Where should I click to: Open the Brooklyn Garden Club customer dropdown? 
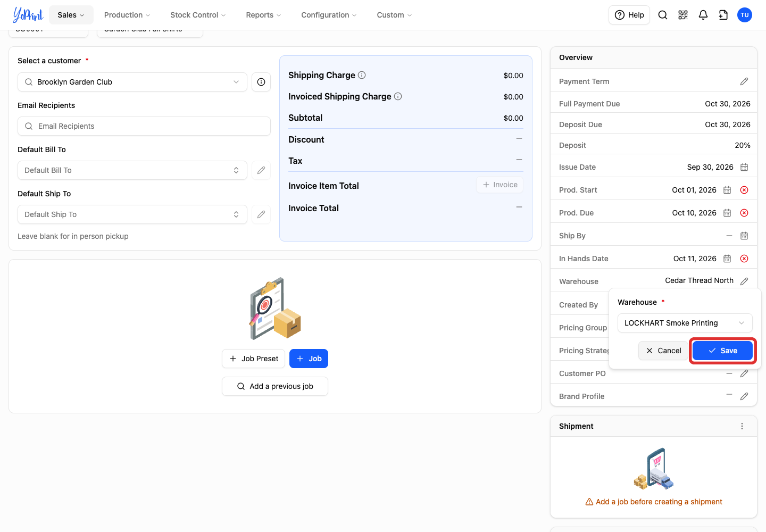click(x=132, y=82)
